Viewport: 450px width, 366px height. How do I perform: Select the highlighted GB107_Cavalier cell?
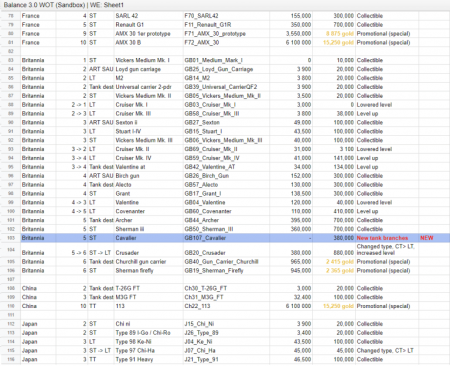(x=226, y=238)
